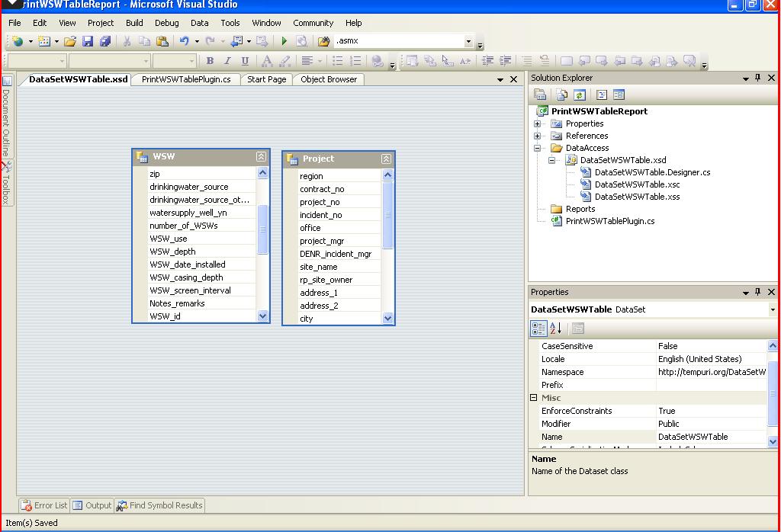Click Solution Explorer Refresh icon
Screen dimensions: 781x532
tap(580, 95)
